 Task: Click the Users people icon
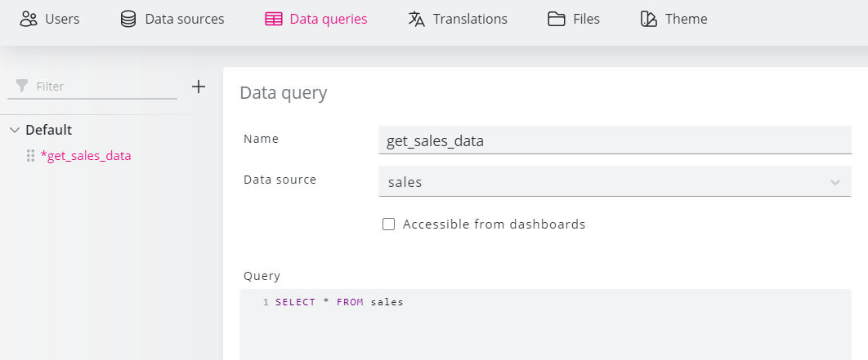[x=29, y=19]
